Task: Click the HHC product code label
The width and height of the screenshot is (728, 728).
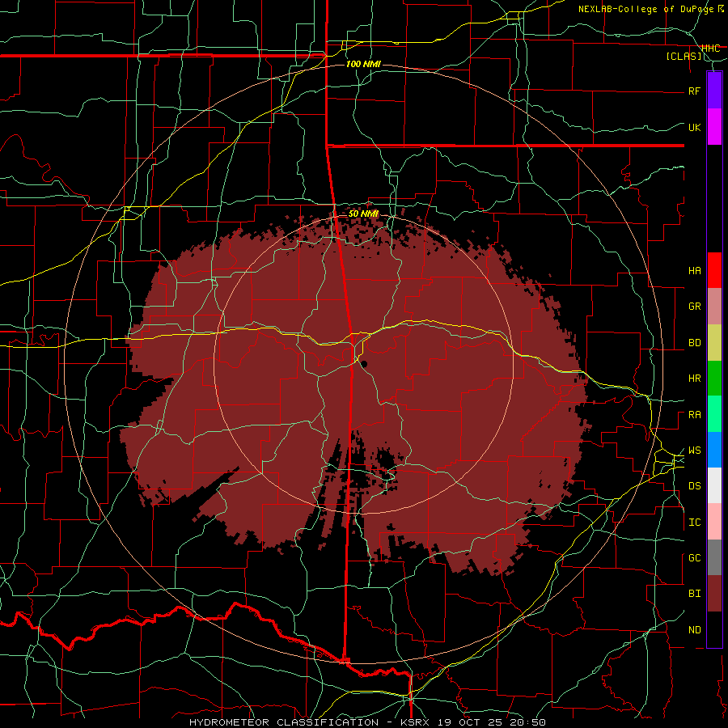Action: tap(711, 49)
